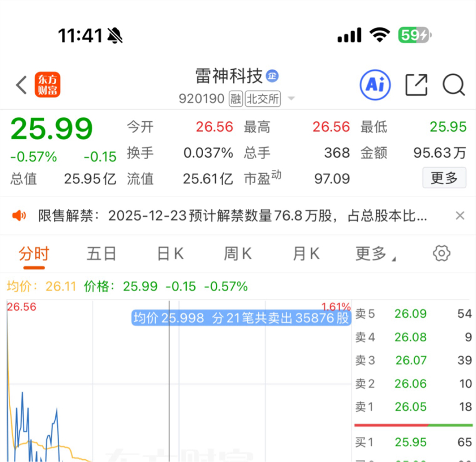Tap the cellular signal bars icon
The width and height of the screenshot is (476, 462).
[x=350, y=35]
